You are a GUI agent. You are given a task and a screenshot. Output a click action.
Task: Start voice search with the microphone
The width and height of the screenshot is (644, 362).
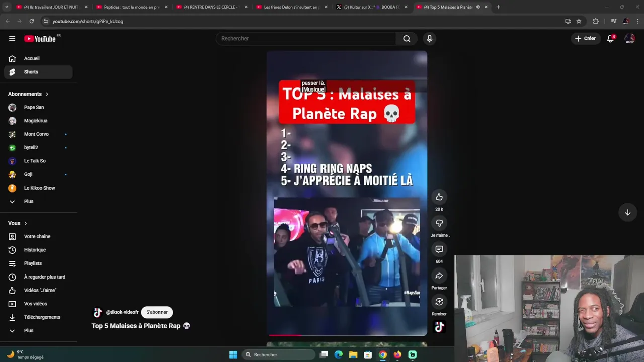tap(429, 39)
